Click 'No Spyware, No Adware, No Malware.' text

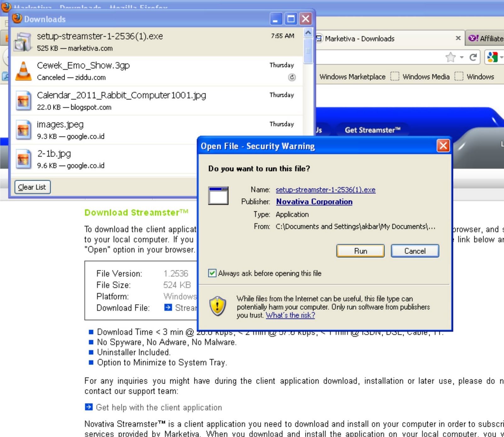click(x=167, y=342)
